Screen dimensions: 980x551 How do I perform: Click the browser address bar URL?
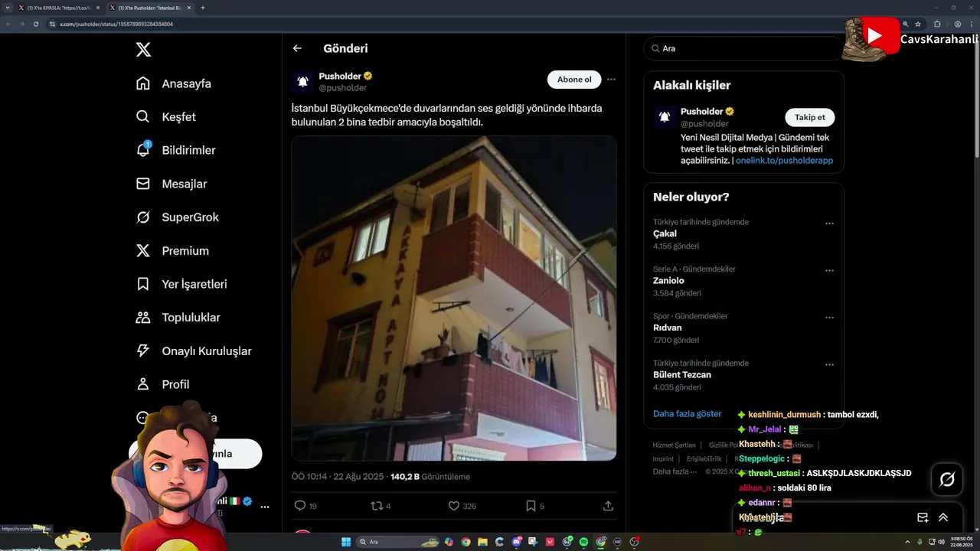[116, 24]
